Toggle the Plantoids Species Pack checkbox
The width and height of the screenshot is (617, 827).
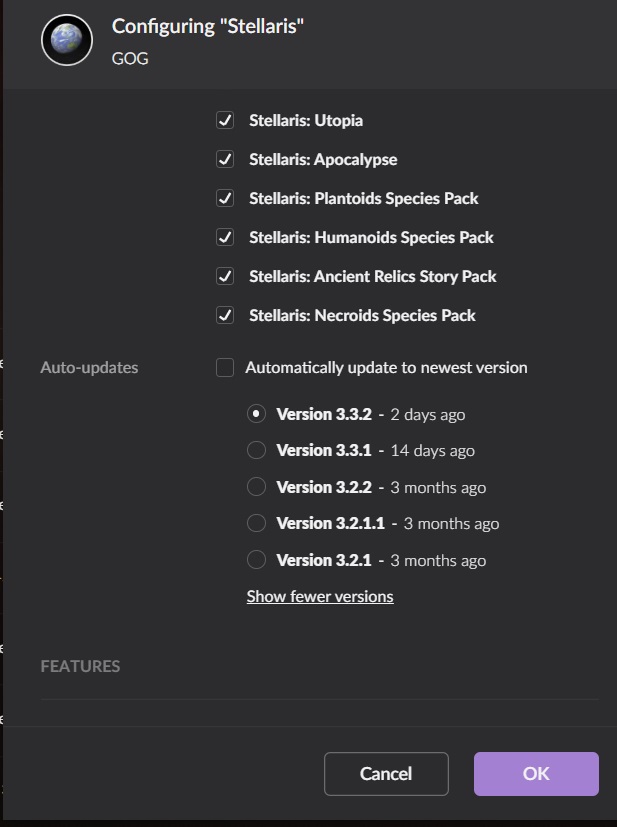click(x=225, y=198)
